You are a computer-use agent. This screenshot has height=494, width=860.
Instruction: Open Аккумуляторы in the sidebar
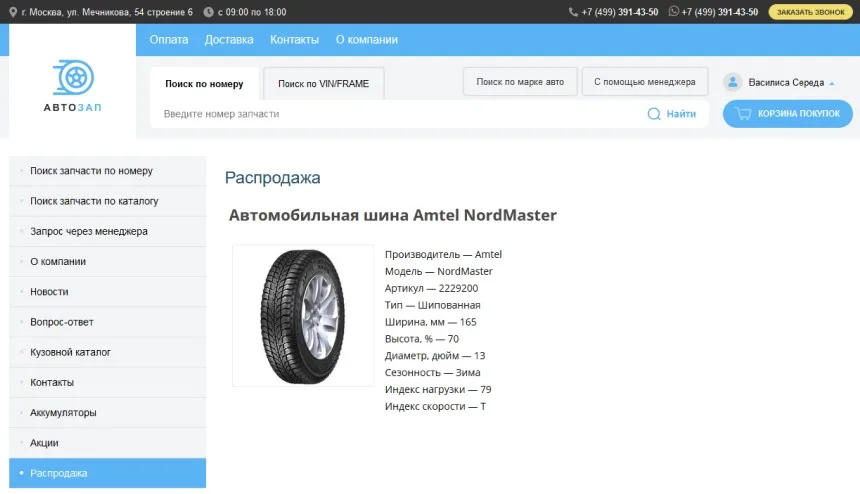(108, 412)
